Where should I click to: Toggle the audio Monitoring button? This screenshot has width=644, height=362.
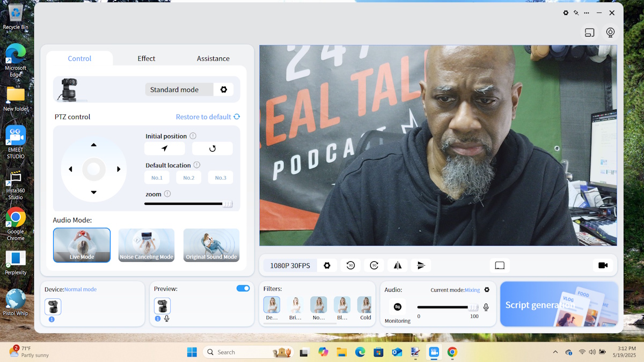tap(398, 307)
